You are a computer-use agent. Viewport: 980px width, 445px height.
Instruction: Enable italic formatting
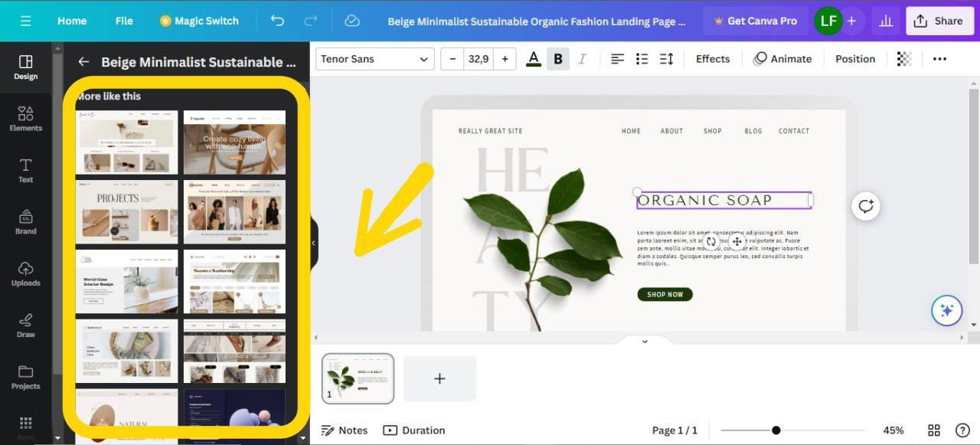click(x=582, y=58)
